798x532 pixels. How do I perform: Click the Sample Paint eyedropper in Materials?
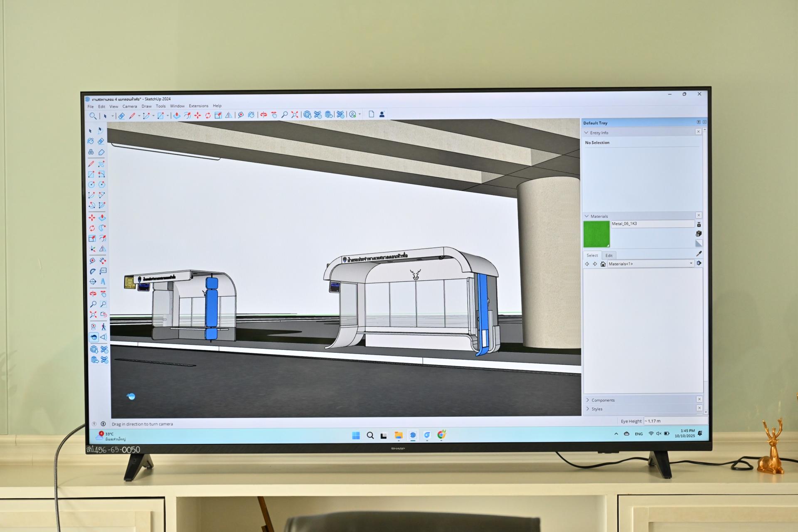click(699, 254)
